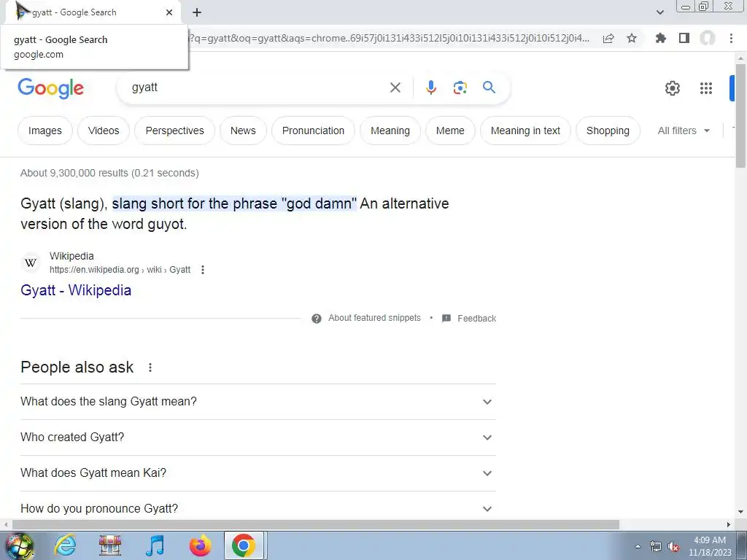Close the gyatt Google Search tab
This screenshot has width=747, height=560.
[x=169, y=12]
